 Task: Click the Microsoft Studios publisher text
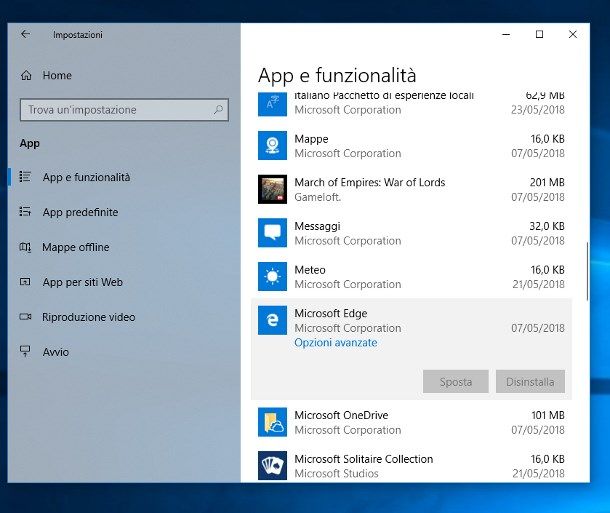(337, 474)
